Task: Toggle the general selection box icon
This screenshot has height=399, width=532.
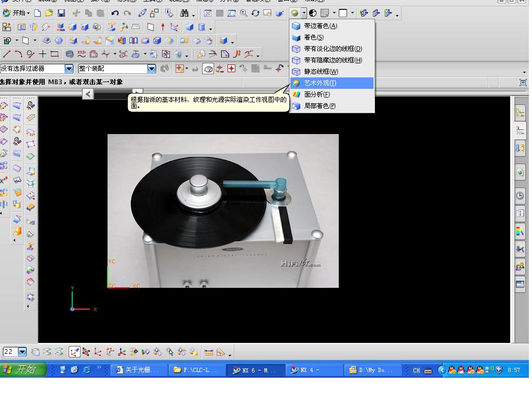Action: pyautogui.click(x=208, y=69)
